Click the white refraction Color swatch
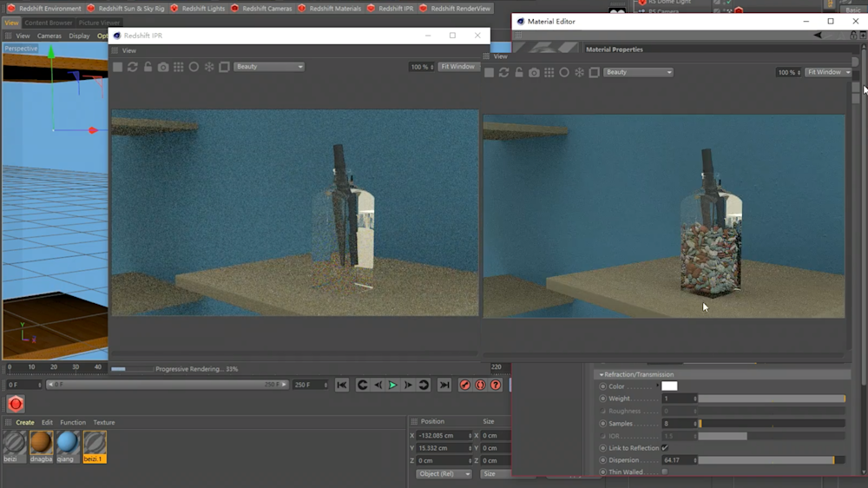The width and height of the screenshot is (868, 488). [x=669, y=386]
